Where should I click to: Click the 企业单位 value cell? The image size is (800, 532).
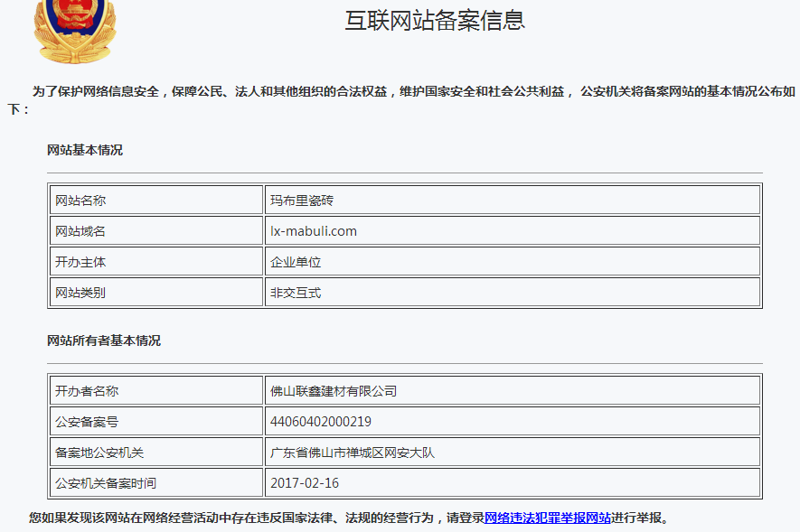tap(513, 262)
